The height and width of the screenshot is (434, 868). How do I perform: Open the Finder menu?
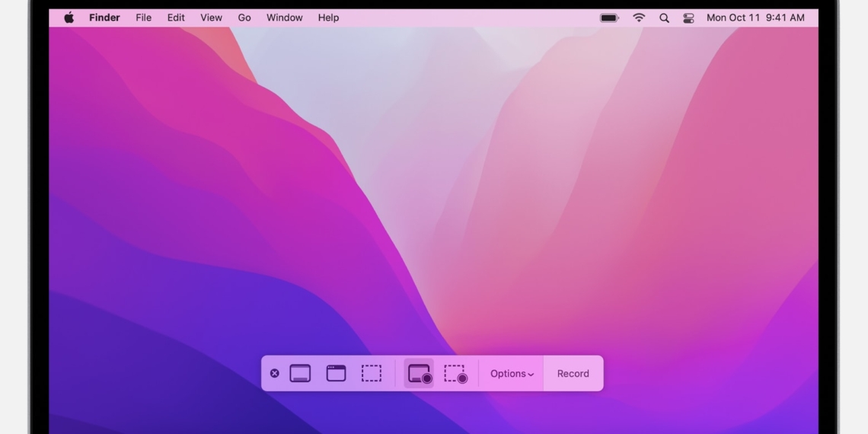[x=104, y=18]
